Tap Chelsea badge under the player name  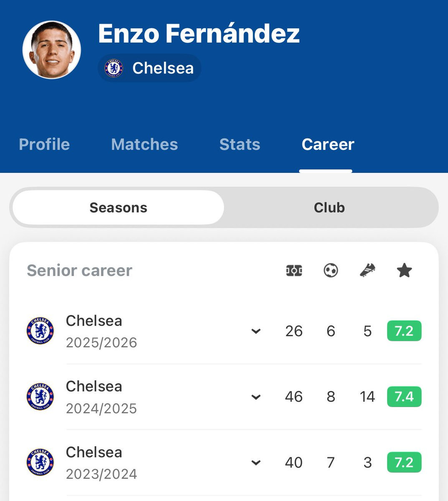click(x=114, y=68)
